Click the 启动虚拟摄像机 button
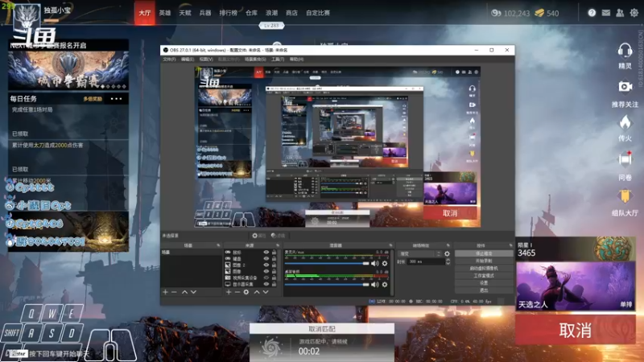This screenshot has width=644, height=362. click(x=484, y=268)
